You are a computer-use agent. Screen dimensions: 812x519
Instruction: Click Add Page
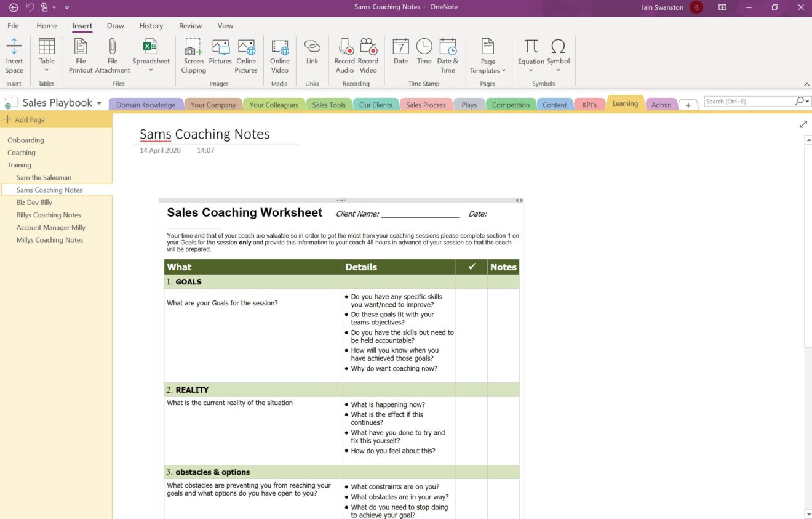tap(24, 119)
